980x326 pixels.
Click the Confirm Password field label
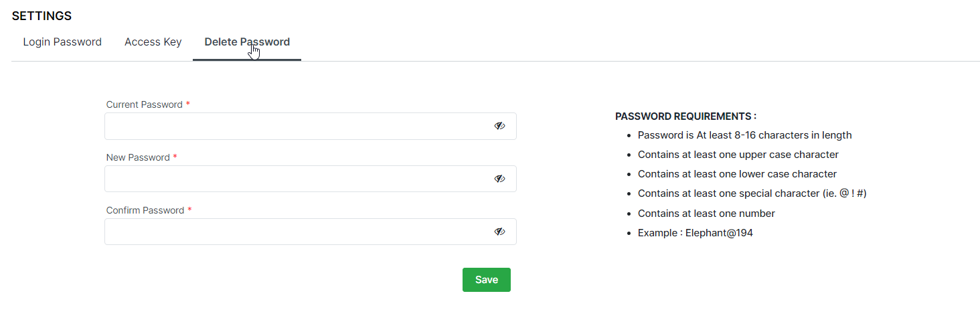pyautogui.click(x=145, y=210)
